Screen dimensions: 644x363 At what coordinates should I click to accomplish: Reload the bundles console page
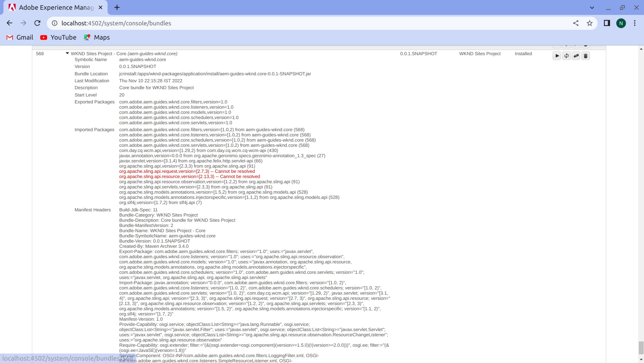37,23
